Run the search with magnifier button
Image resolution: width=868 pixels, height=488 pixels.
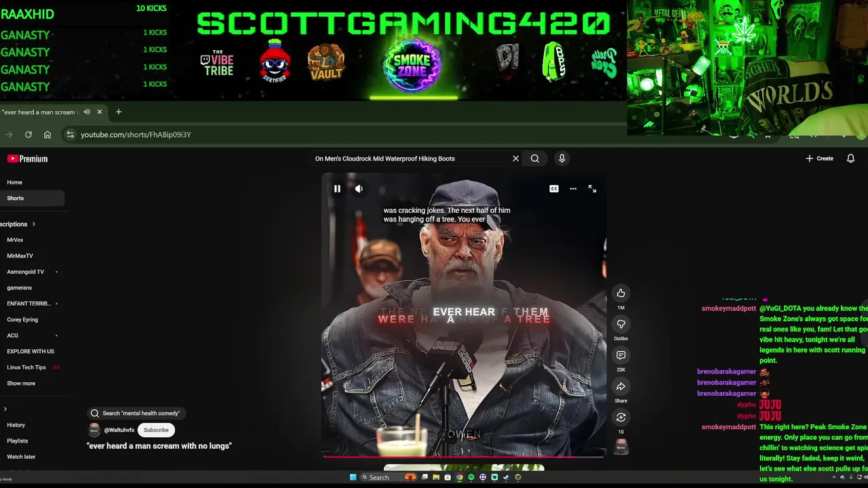(x=535, y=159)
